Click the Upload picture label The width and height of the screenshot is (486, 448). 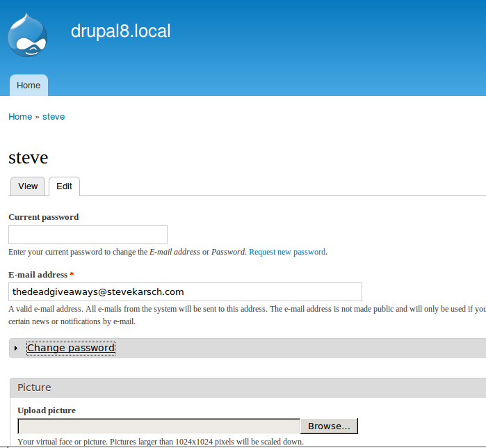(47, 410)
